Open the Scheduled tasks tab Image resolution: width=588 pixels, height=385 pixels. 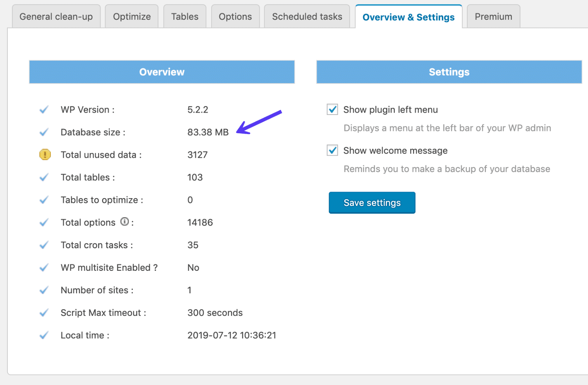click(307, 16)
